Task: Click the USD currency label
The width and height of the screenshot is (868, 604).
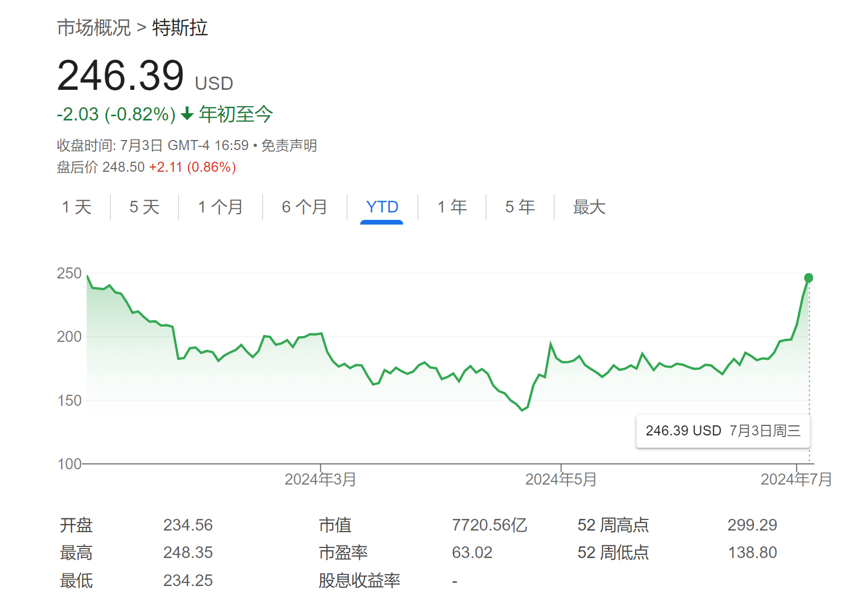Action: coord(214,83)
